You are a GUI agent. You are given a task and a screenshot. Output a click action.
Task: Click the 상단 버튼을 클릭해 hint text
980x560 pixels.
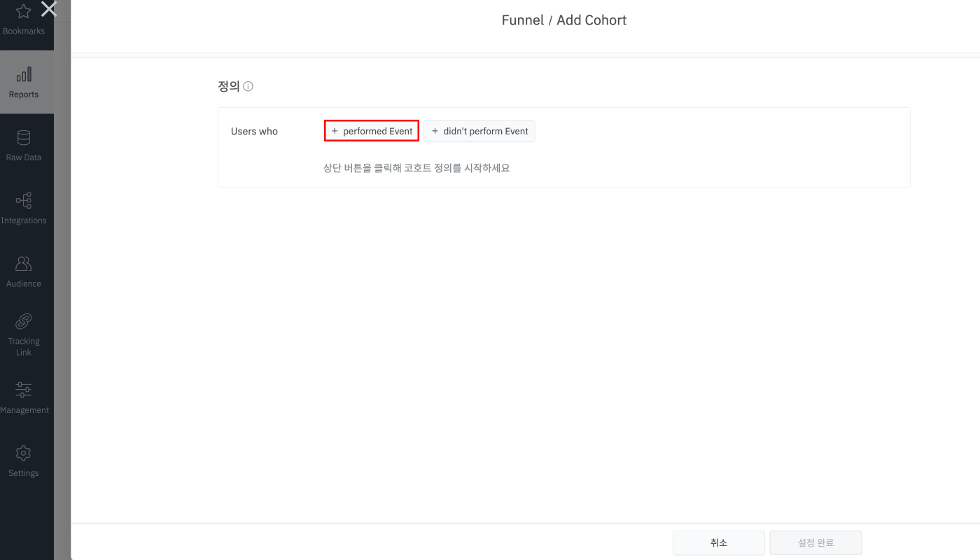(x=416, y=168)
